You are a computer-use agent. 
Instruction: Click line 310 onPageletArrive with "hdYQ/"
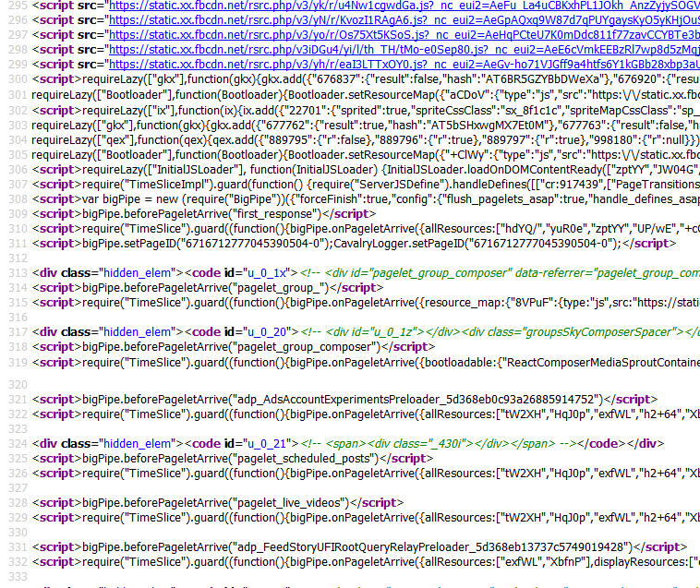coord(366,229)
